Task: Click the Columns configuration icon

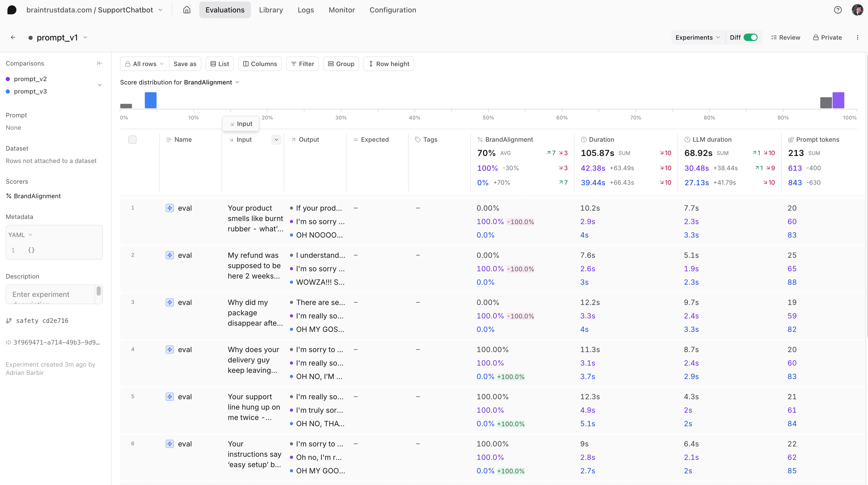Action: [x=260, y=64]
